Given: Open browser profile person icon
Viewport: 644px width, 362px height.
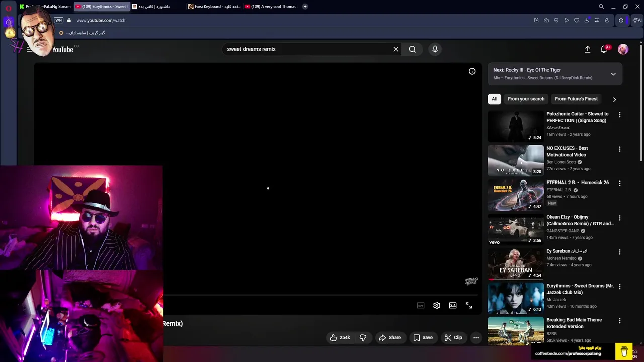Looking at the screenshot, I should tap(607, 20).
